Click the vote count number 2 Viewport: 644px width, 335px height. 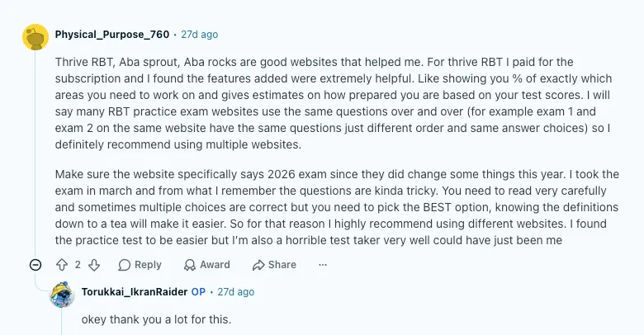pyautogui.click(x=78, y=265)
